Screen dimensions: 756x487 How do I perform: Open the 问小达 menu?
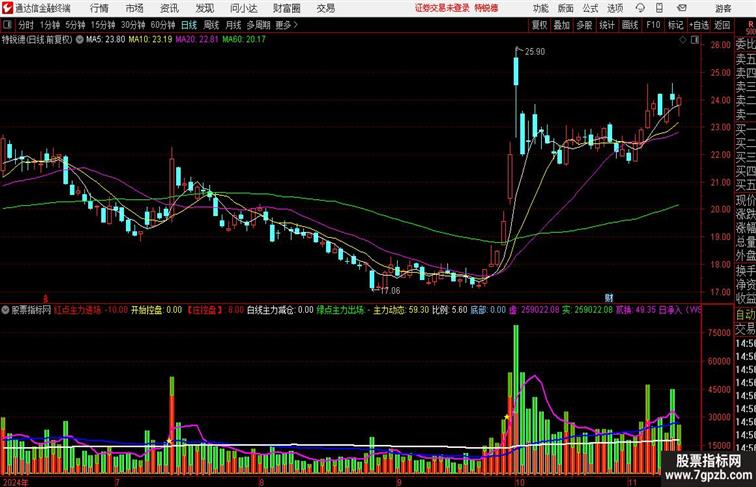coord(243,8)
